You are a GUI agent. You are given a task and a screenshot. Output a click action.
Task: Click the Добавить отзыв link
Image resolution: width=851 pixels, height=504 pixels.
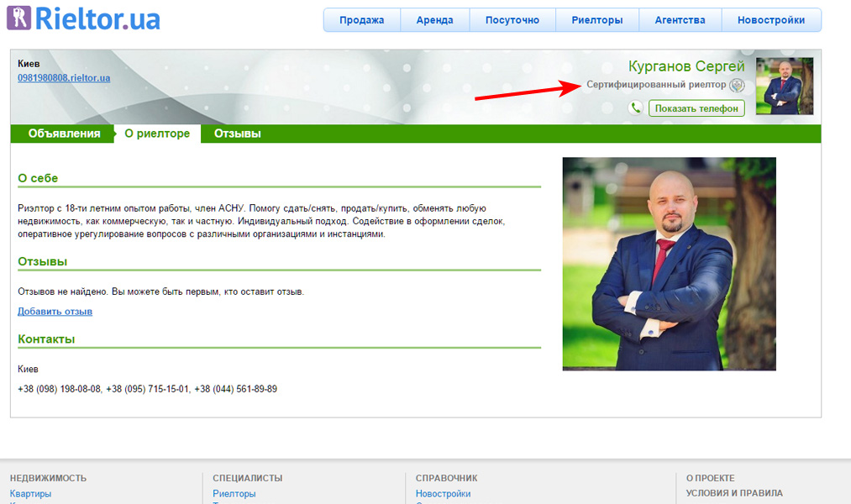[55, 312]
